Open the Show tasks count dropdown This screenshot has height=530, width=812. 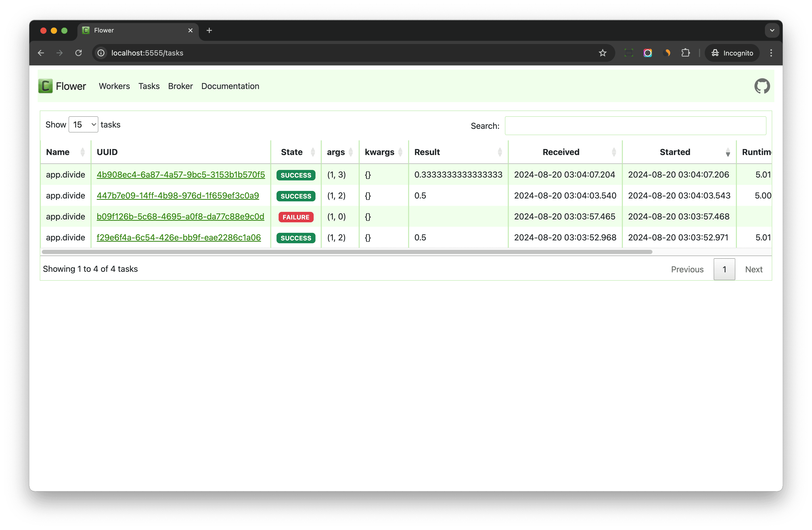pyautogui.click(x=83, y=124)
